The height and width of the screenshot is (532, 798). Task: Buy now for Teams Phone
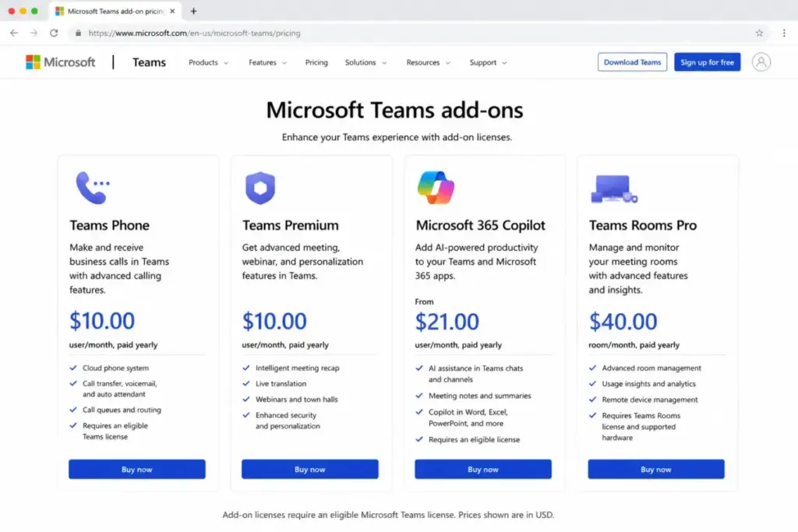pyautogui.click(x=137, y=469)
